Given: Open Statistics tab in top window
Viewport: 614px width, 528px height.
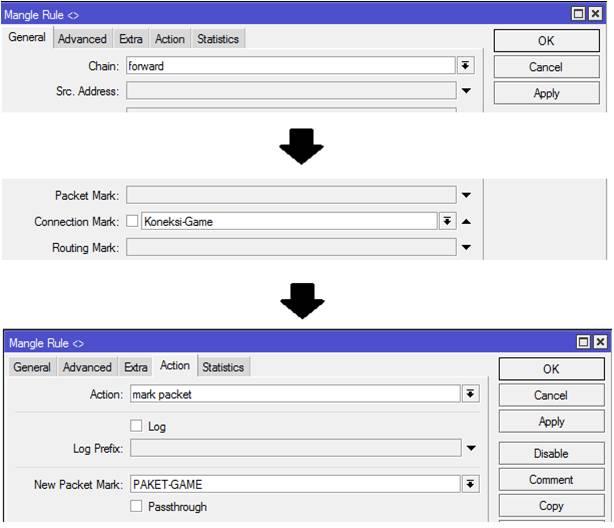Looking at the screenshot, I should pyautogui.click(x=218, y=39).
